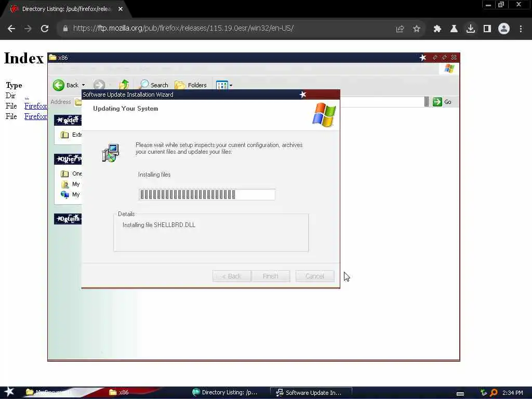Click the green Back button in x86 window

point(66,85)
